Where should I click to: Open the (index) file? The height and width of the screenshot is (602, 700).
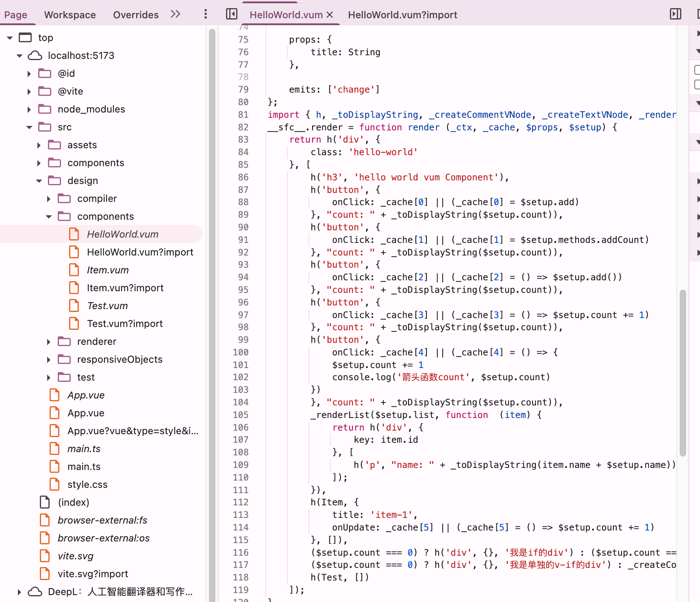click(x=73, y=502)
